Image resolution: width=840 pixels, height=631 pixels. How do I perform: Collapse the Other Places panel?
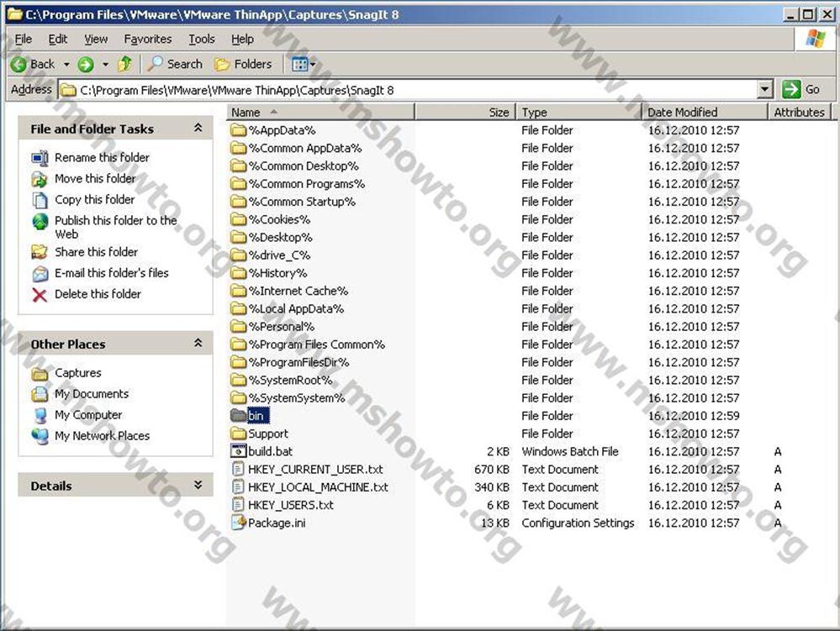(x=198, y=344)
